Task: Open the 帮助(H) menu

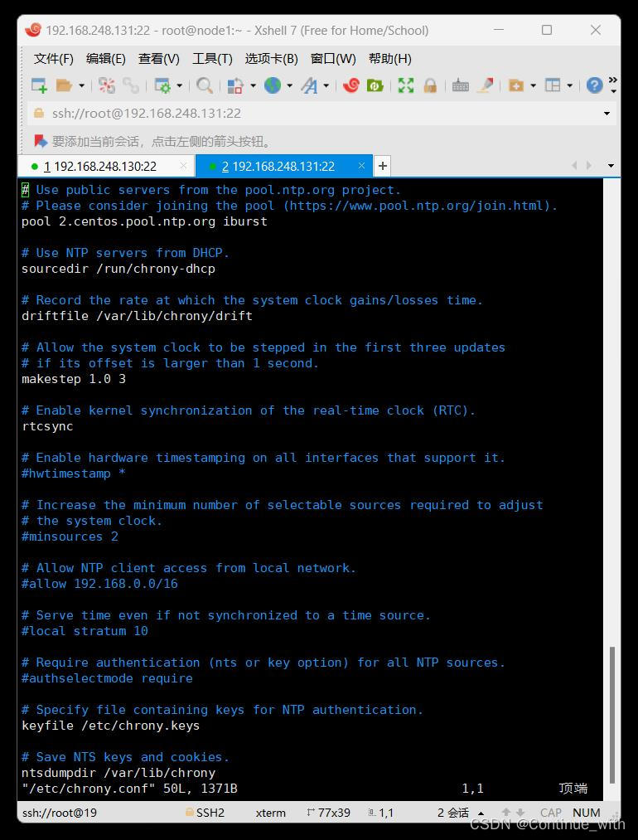Action: coord(390,59)
